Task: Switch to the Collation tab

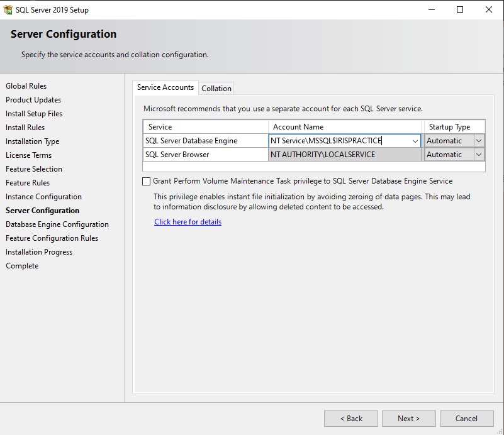Action: coord(216,89)
